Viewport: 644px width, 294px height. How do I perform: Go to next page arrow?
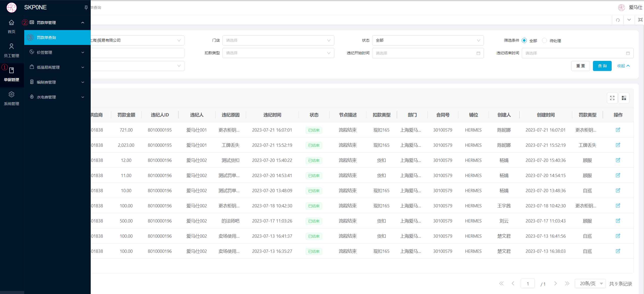click(555, 283)
